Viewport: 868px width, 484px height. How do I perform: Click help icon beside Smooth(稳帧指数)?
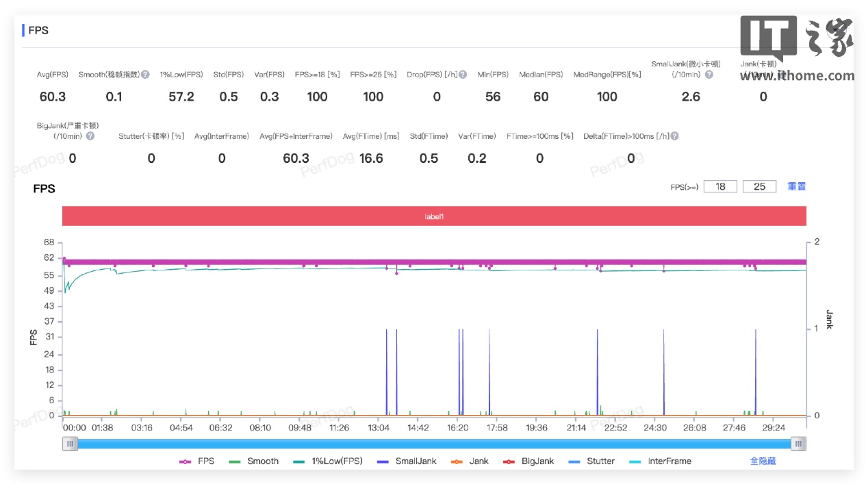pyautogui.click(x=145, y=75)
